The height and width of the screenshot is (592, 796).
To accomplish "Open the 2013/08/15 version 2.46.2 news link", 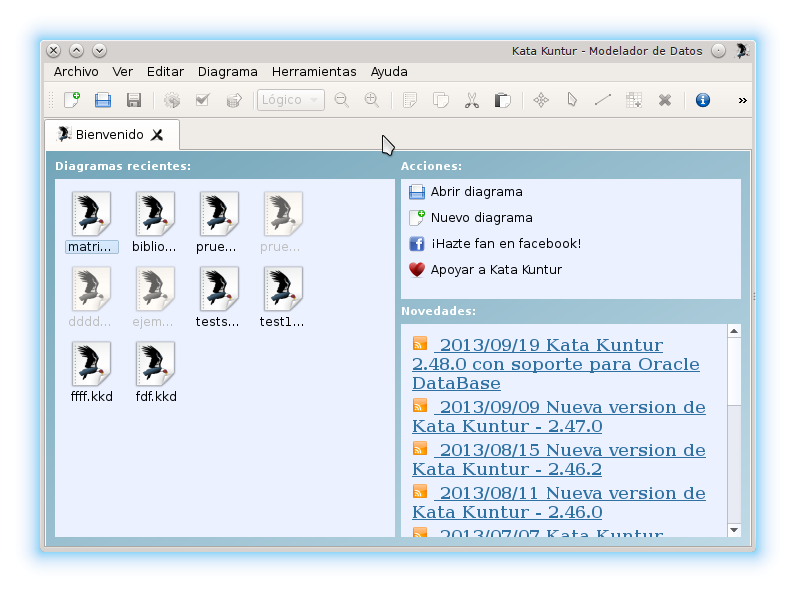I will tap(558, 459).
